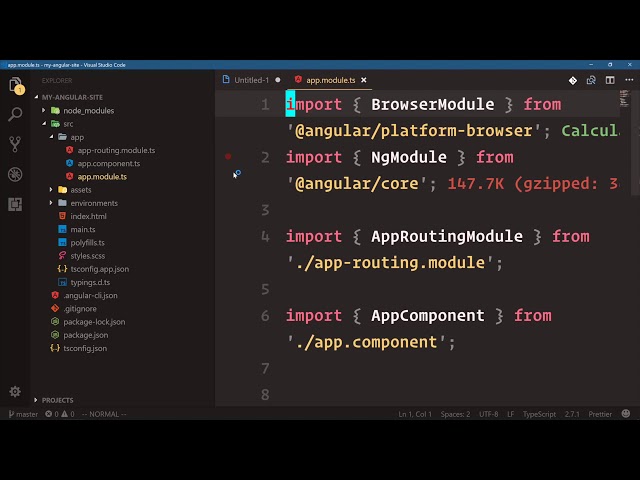Expand the assets folder arrow
The image size is (640, 480).
click(51, 190)
